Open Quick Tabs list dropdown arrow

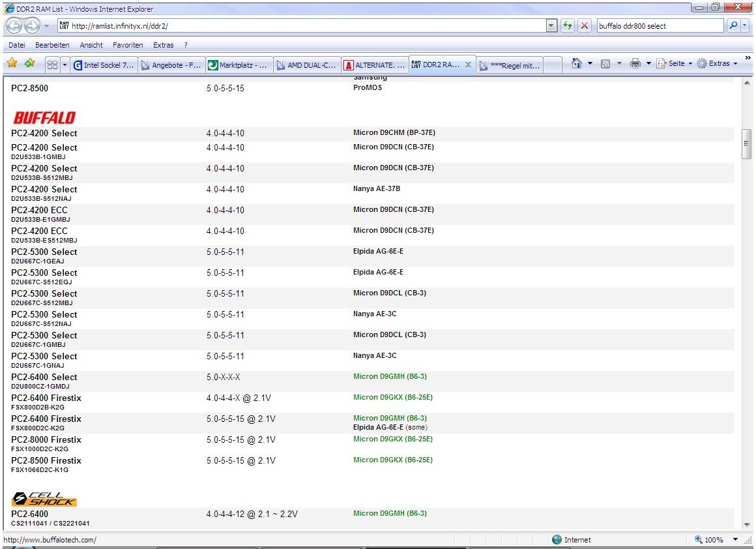(x=65, y=65)
